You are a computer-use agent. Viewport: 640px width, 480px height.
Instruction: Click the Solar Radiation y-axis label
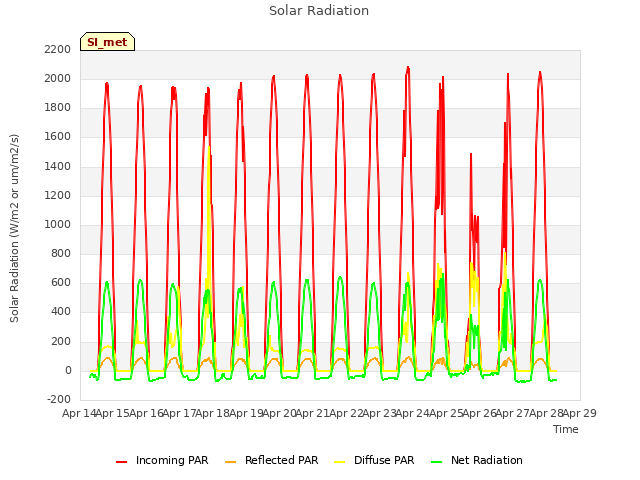[x=14, y=228]
